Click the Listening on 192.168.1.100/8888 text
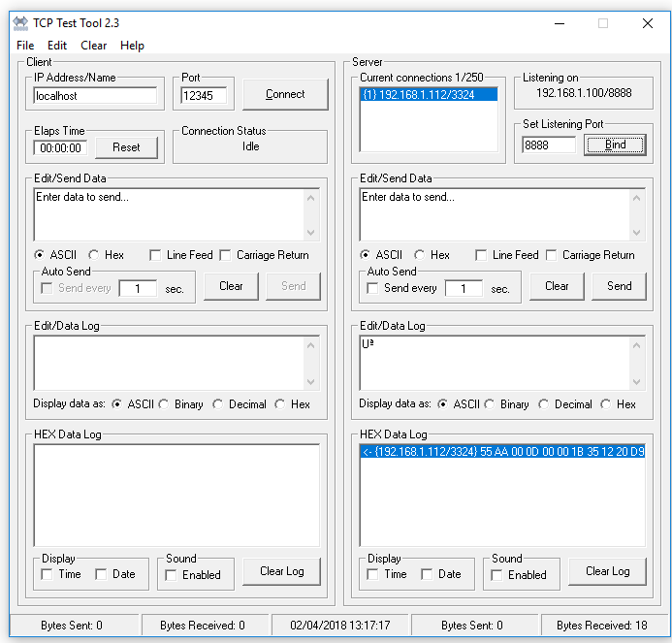The width and height of the screenshot is (672, 643). (584, 93)
